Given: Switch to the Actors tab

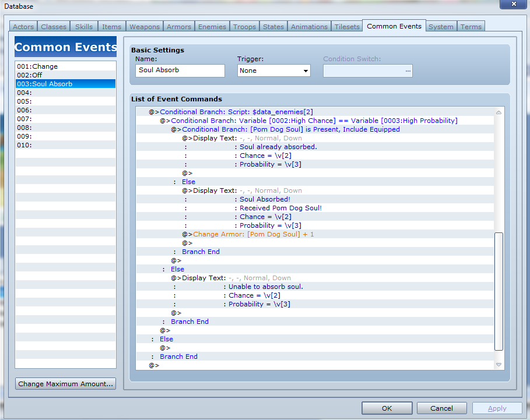Looking at the screenshot, I should [x=23, y=27].
